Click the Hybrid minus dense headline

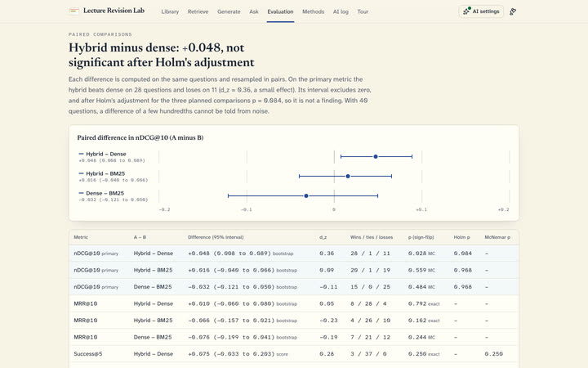[161, 55]
